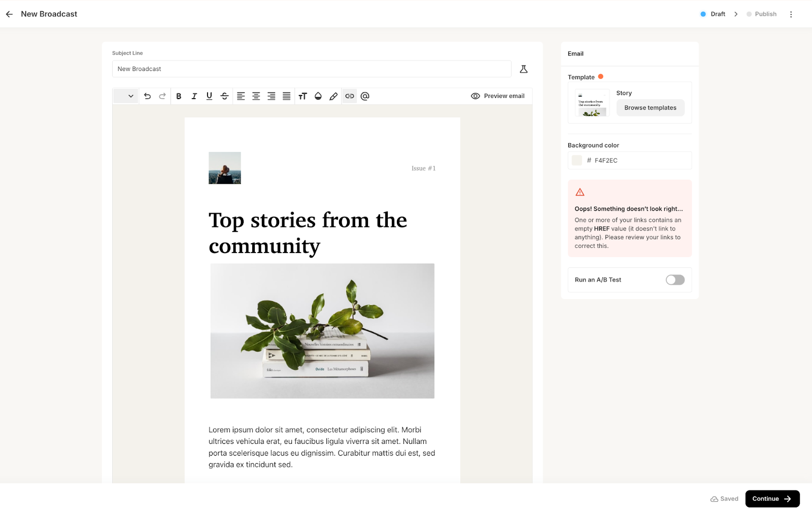The image size is (812, 513).
Task: Click the orange dot next to Template
Action: (601, 77)
